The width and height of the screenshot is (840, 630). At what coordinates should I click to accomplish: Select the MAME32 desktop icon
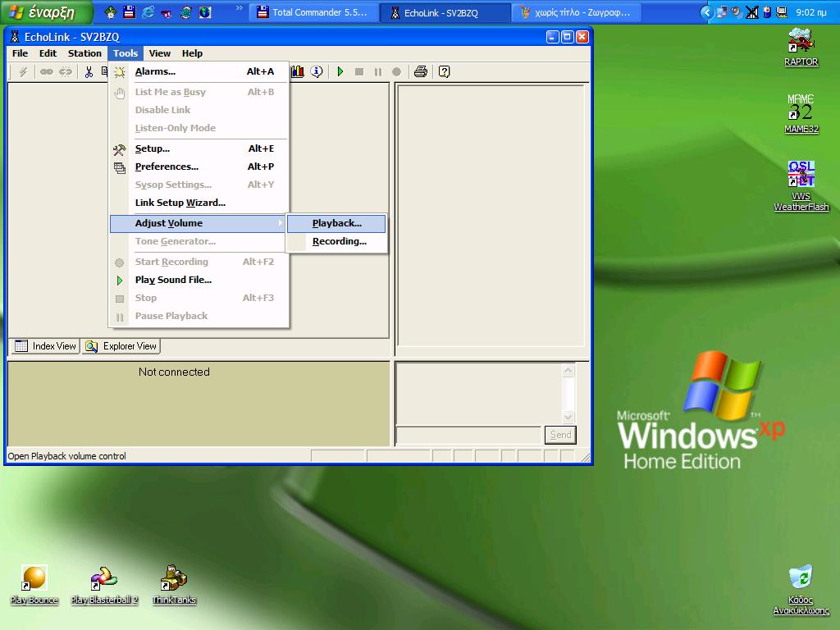(x=801, y=114)
